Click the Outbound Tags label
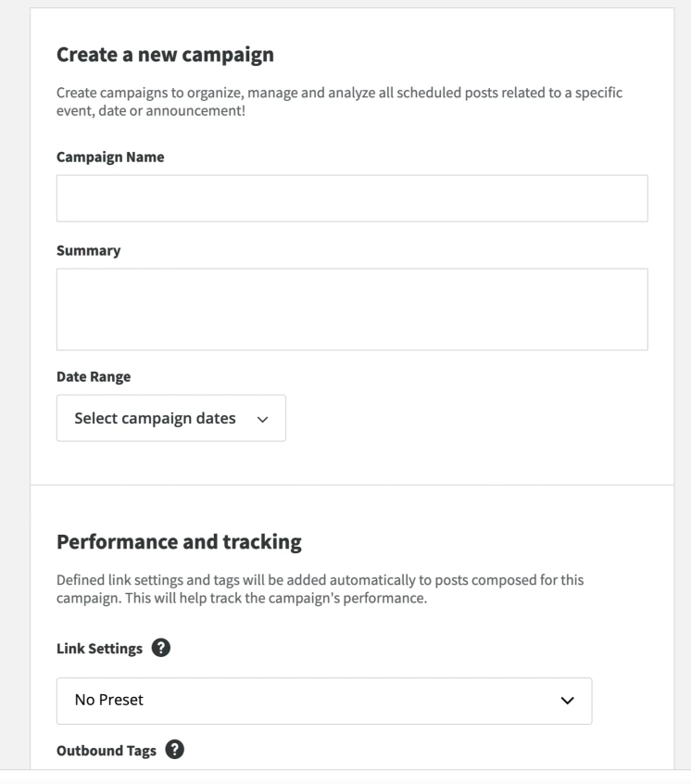Image resolution: width=691 pixels, height=784 pixels. pos(107,751)
